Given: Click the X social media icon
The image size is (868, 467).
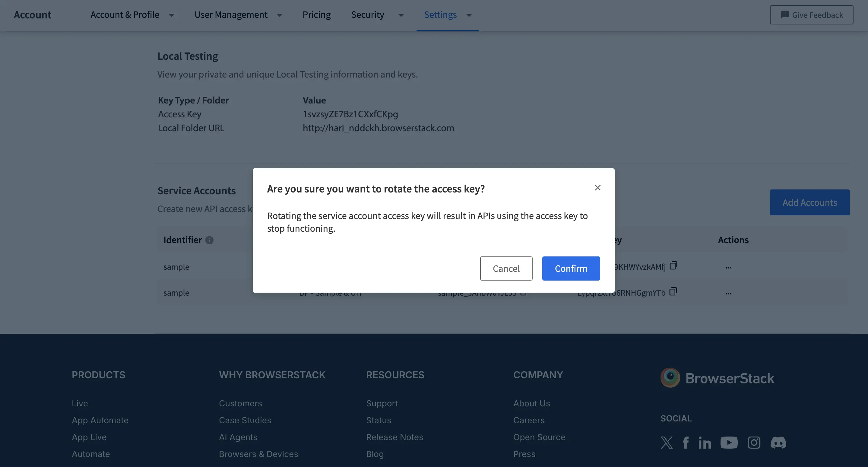Looking at the screenshot, I should [x=667, y=442].
